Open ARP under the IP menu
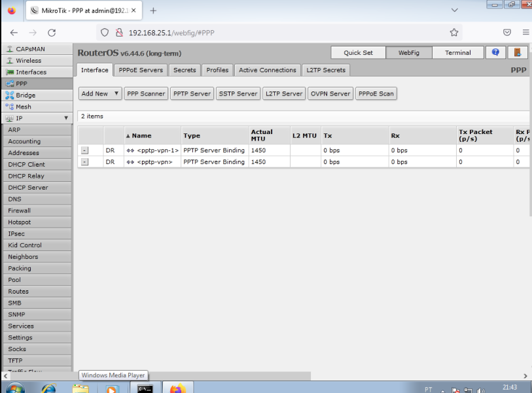Screen dimensions: 532x393 pyautogui.click(x=37, y=129)
